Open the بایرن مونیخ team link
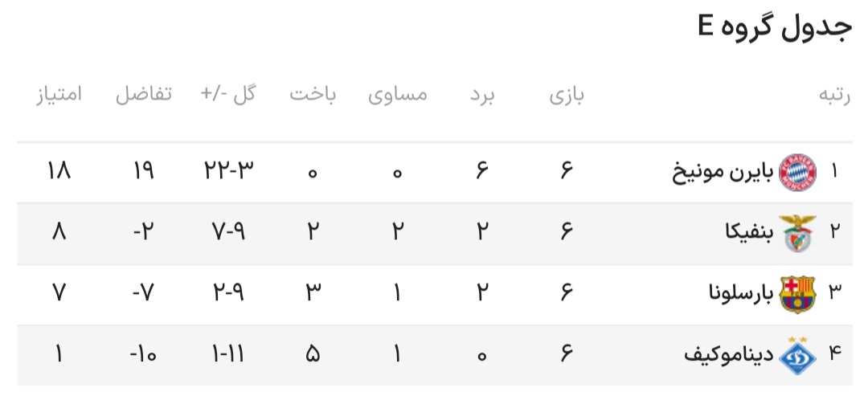The height and width of the screenshot is (400, 868). pos(723,173)
